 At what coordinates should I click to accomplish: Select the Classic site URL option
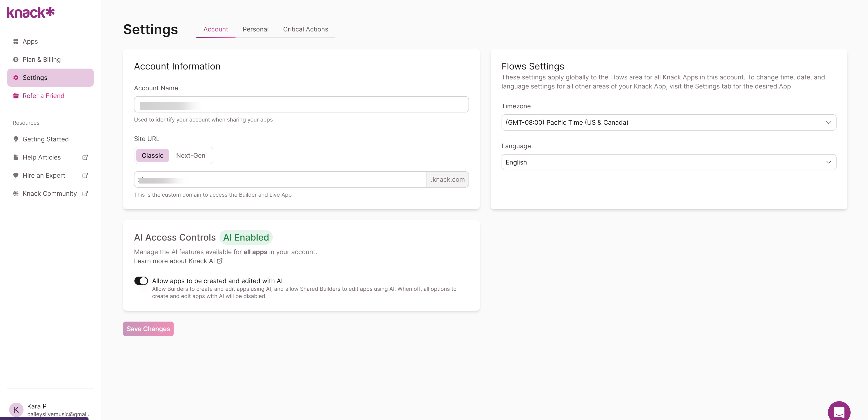coord(152,156)
